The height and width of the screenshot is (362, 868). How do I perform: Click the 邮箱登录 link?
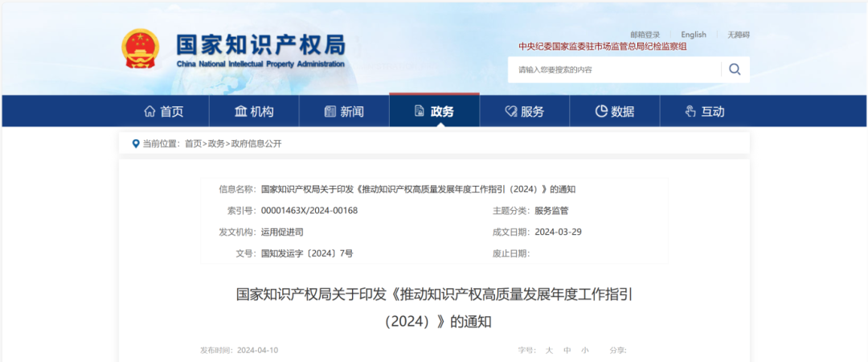pyautogui.click(x=645, y=35)
